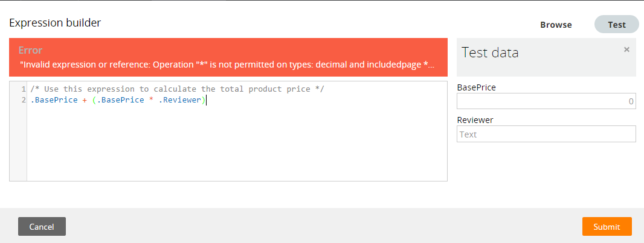Click the Expression builder title
Image resolution: width=644 pixels, height=243 pixels.
[55, 22]
